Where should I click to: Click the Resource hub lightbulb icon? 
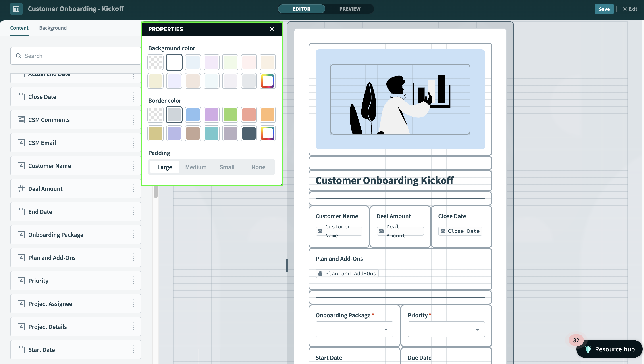[588, 349]
